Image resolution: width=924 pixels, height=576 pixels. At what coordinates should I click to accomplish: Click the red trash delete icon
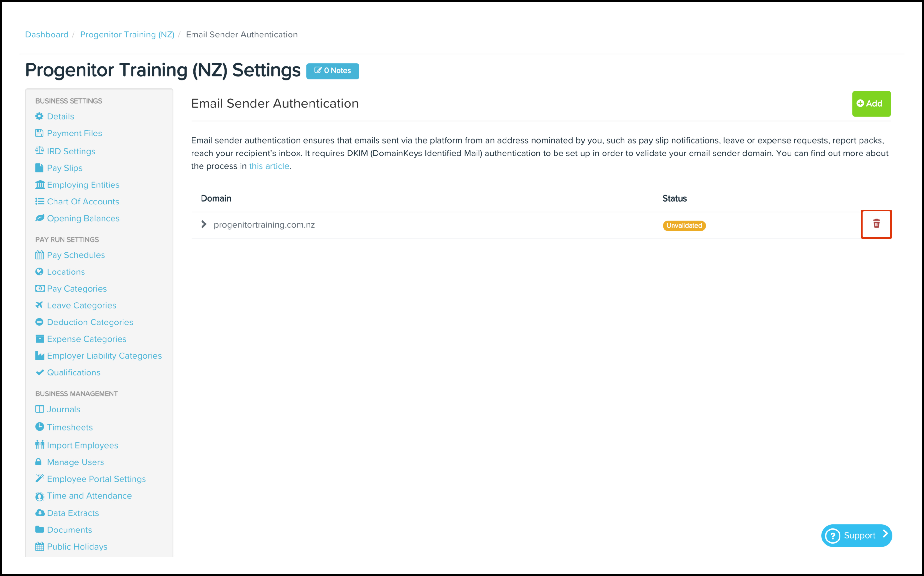click(876, 223)
